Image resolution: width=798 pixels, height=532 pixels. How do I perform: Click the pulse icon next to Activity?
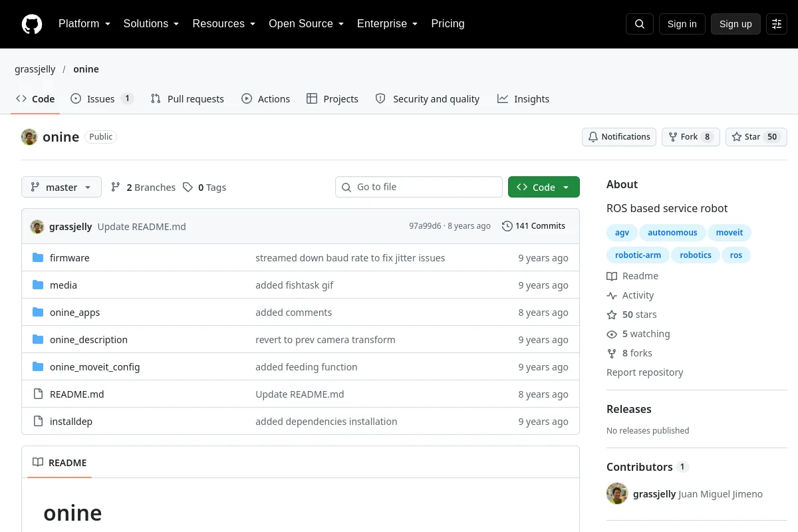(x=612, y=295)
